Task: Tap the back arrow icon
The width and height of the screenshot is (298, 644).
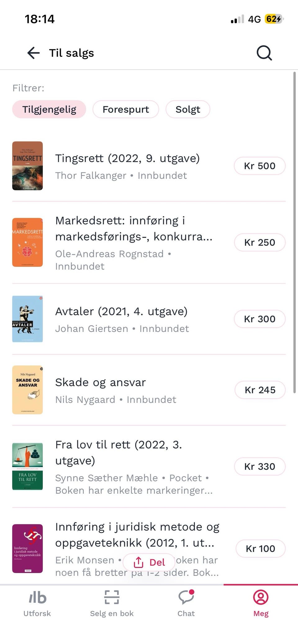Action: tap(34, 53)
